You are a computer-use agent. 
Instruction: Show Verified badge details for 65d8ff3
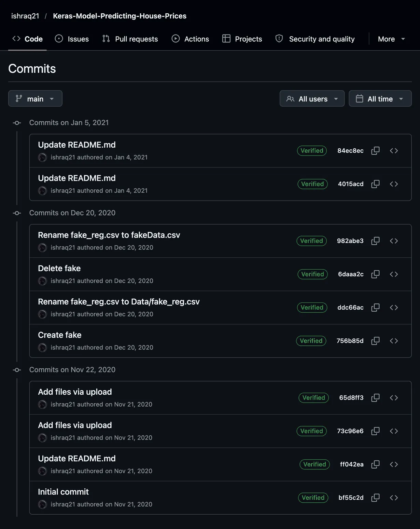click(x=313, y=398)
